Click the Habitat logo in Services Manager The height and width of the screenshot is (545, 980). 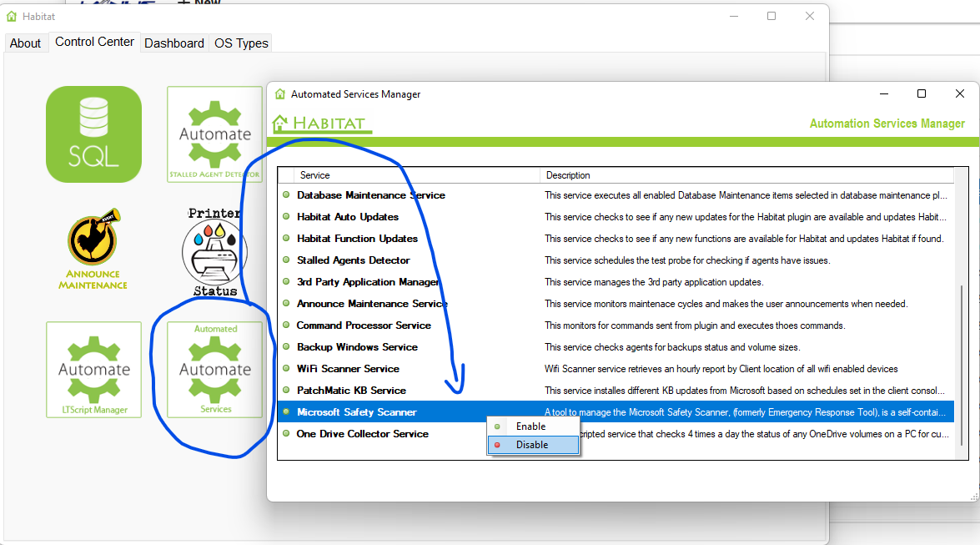[321, 124]
